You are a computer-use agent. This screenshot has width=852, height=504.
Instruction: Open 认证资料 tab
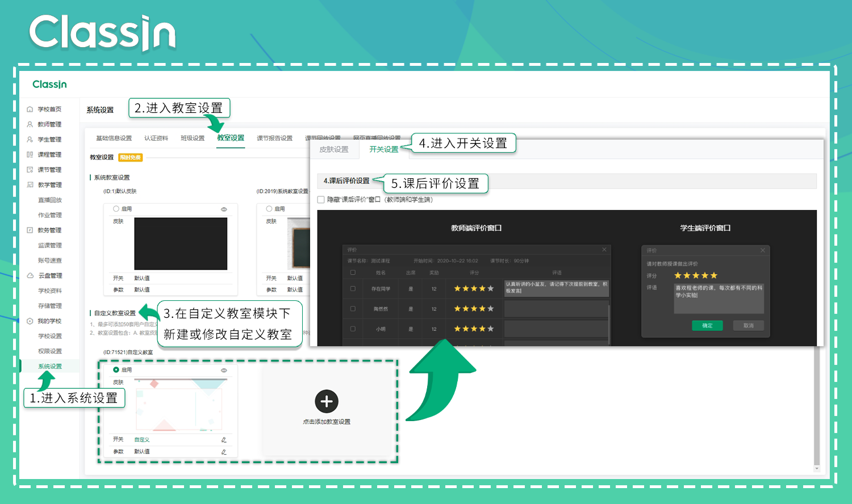tap(156, 138)
